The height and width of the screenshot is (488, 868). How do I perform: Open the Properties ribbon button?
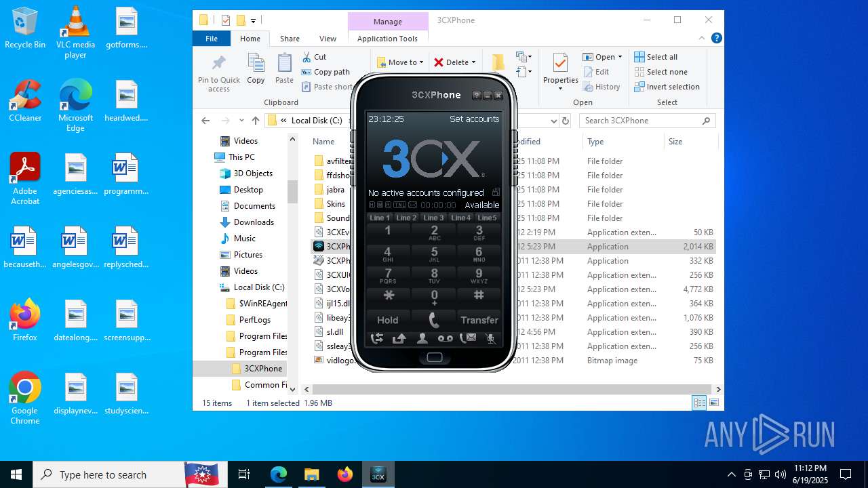point(560,71)
